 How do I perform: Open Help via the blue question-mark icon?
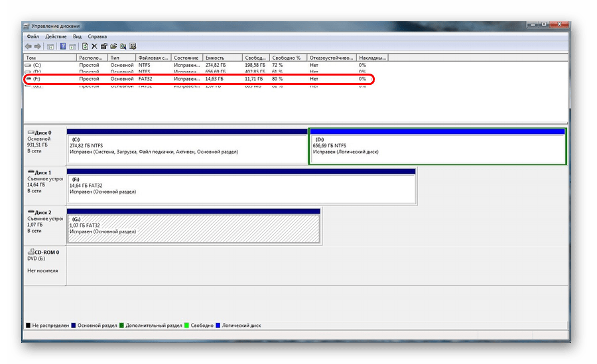(x=63, y=46)
